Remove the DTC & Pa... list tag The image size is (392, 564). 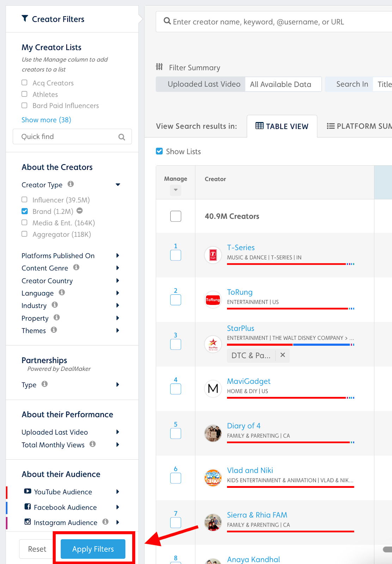coord(283,355)
